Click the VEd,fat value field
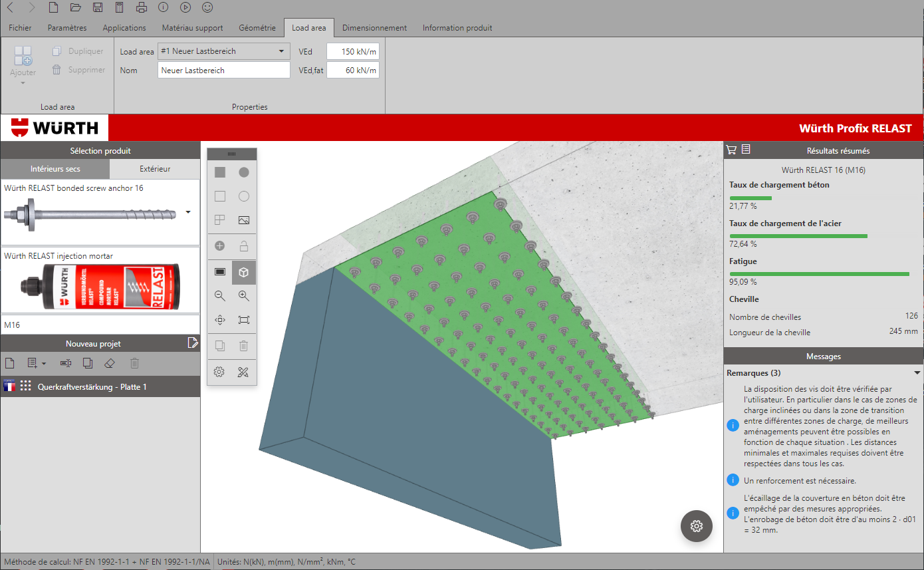 [353, 70]
